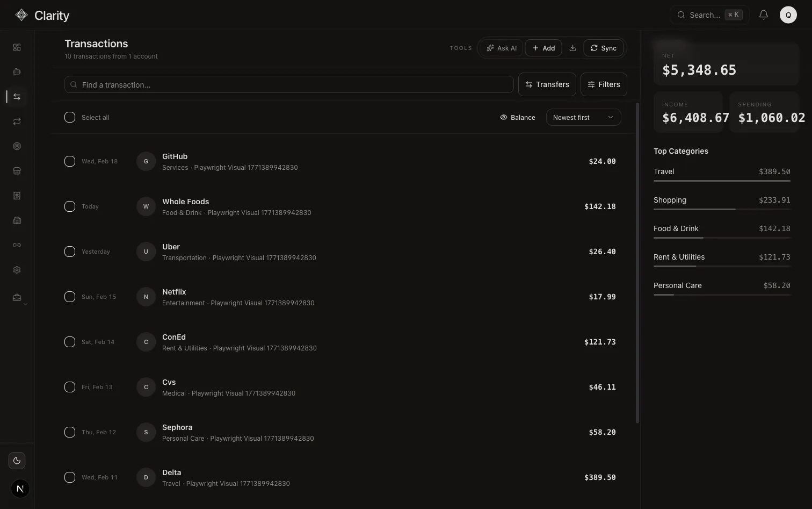The image size is (812, 509).
Task: Click the Sync button
Action: click(603, 48)
